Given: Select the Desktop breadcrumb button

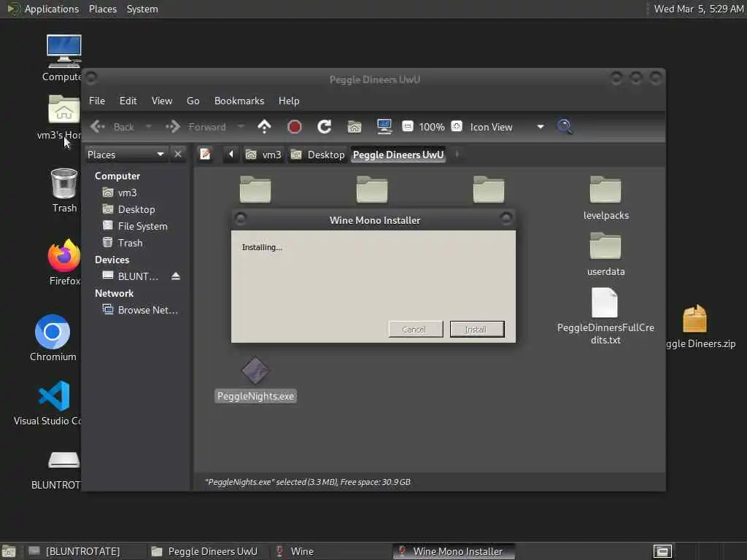Looking at the screenshot, I should click(317, 155).
